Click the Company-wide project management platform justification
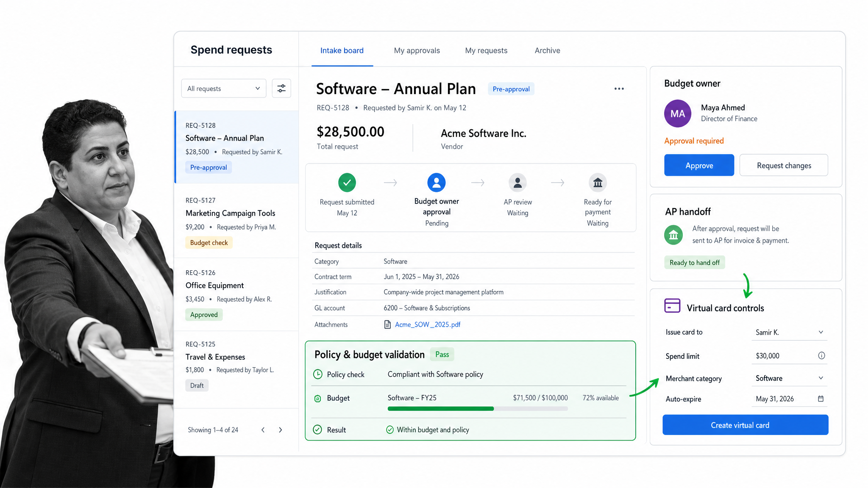Viewport: 868px width, 488px height. tap(443, 292)
